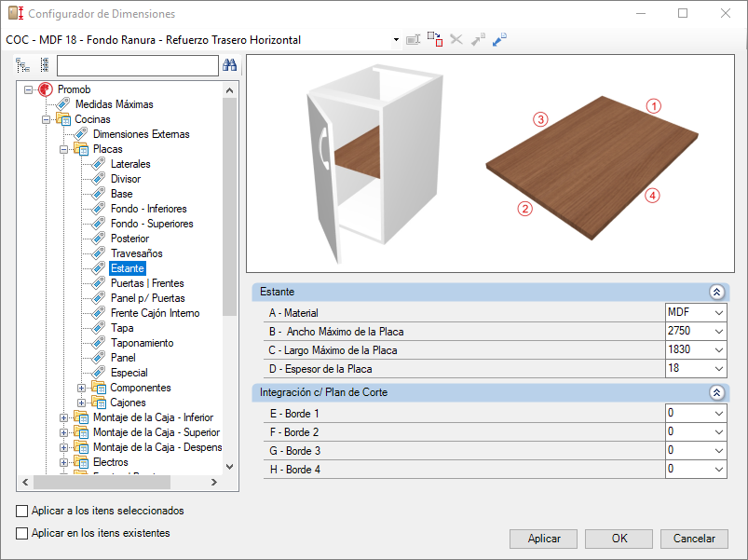The height and width of the screenshot is (560, 748).
Task: Open the A - Material dropdown
Action: tap(696, 312)
